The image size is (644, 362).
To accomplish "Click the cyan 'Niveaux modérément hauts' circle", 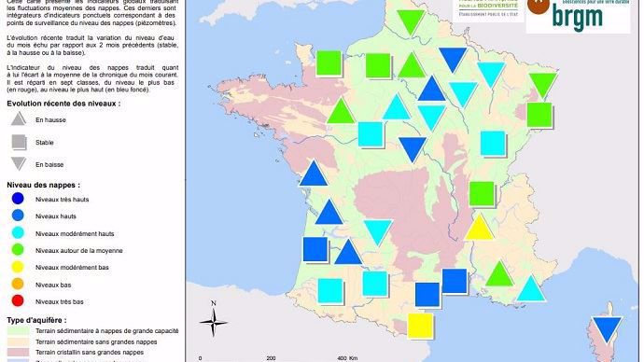I will click(18, 233).
